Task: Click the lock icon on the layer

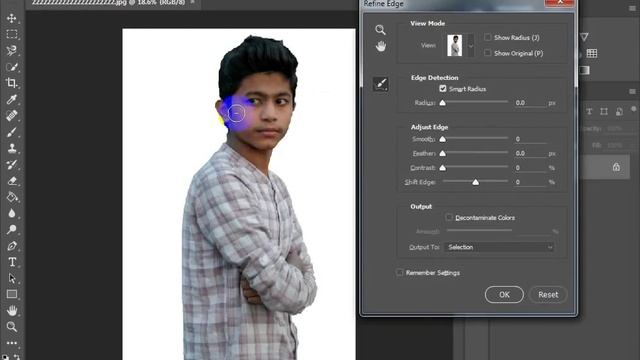Action: click(616, 167)
